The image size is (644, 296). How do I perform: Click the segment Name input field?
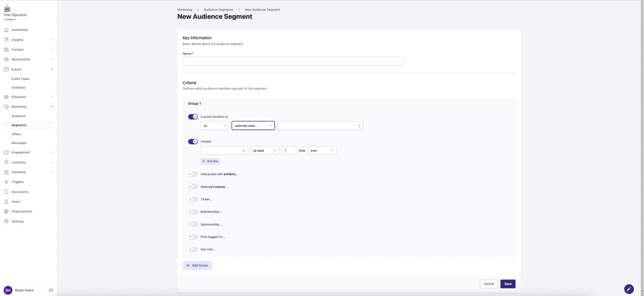(x=292, y=61)
